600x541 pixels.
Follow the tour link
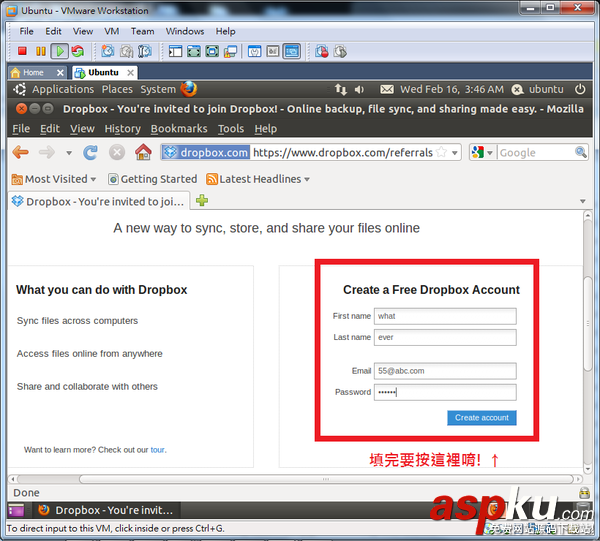pyautogui.click(x=157, y=450)
